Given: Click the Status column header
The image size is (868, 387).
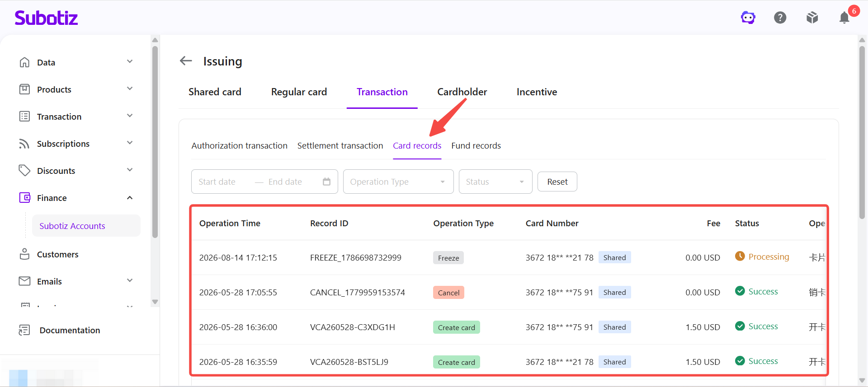Looking at the screenshot, I should 747,224.
